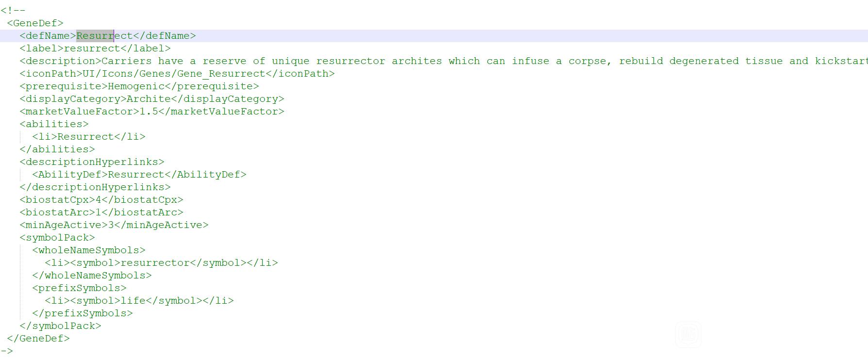Click the opening wholeNameSymbols tag

89,250
